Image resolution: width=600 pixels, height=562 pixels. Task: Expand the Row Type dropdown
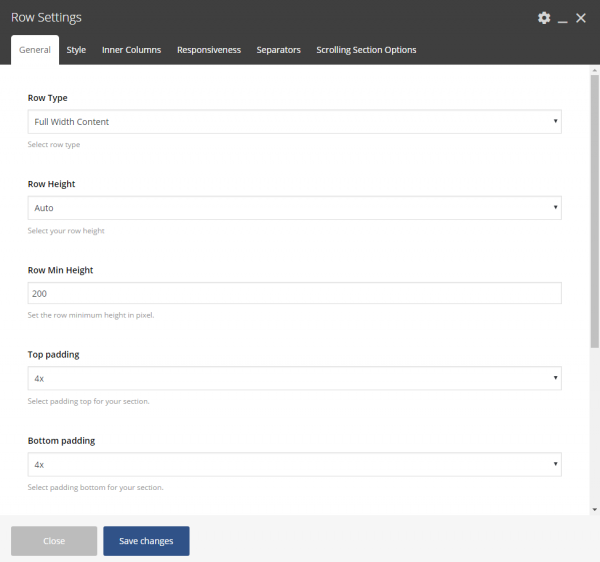[294, 122]
